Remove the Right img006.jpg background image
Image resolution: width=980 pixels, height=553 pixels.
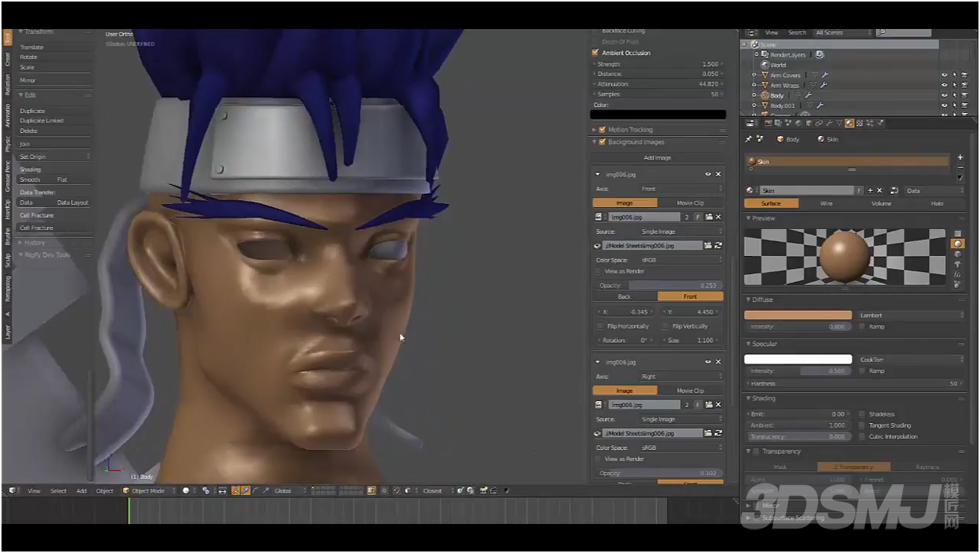coord(718,362)
